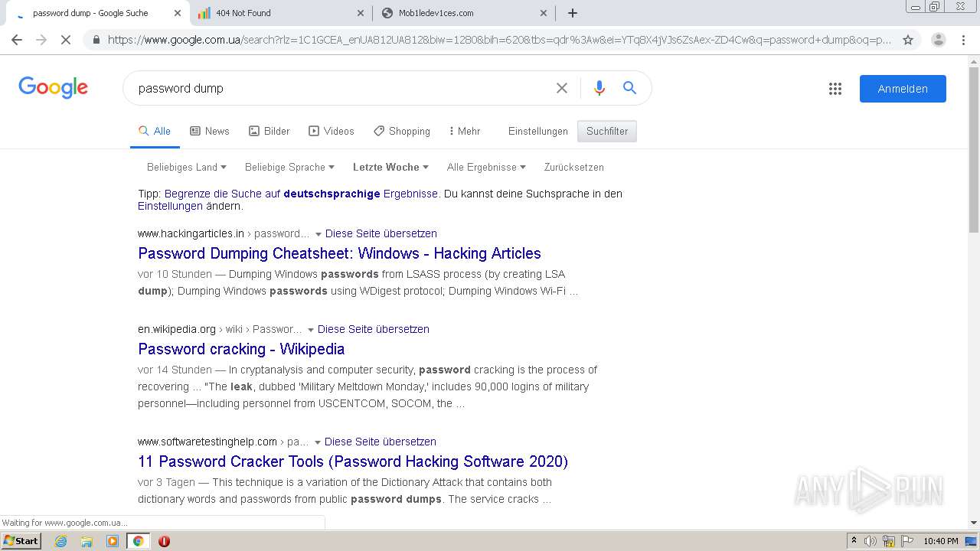Go back to previous page
Image resolution: width=980 pixels, height=551 pixels.
click(x=17, y=40)
